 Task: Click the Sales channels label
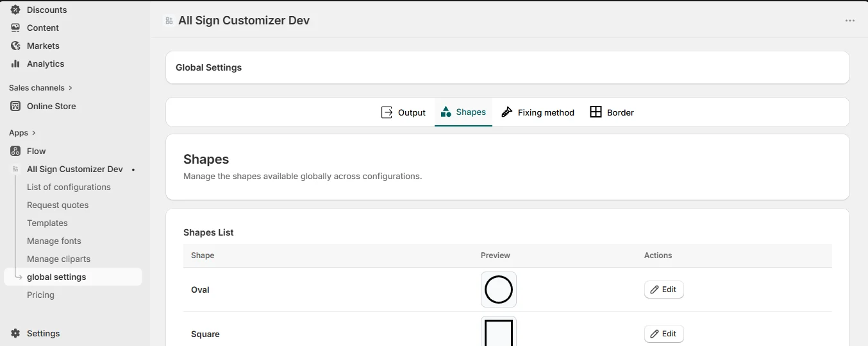pyautogui.click(x=37, y=88)
